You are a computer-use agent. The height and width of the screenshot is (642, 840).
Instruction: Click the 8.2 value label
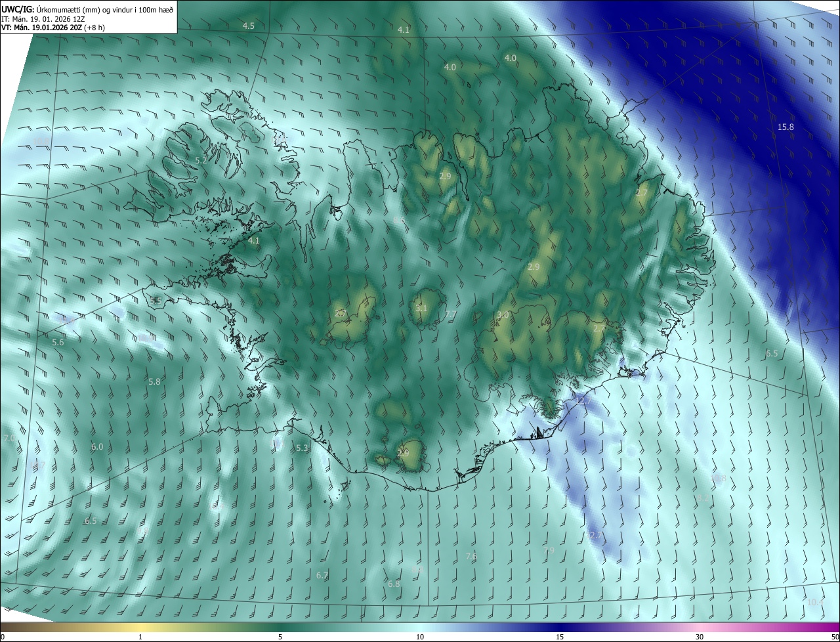tap(703, 498)
